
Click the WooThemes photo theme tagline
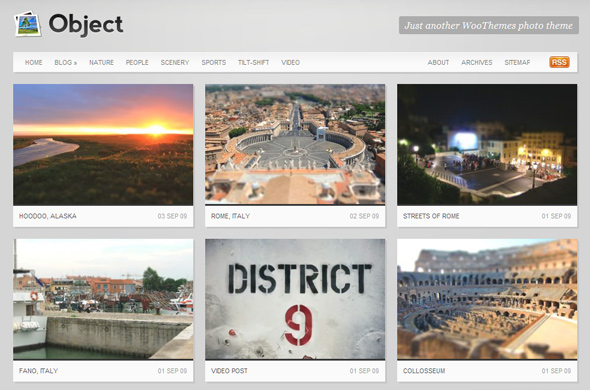tap(488, 25)
